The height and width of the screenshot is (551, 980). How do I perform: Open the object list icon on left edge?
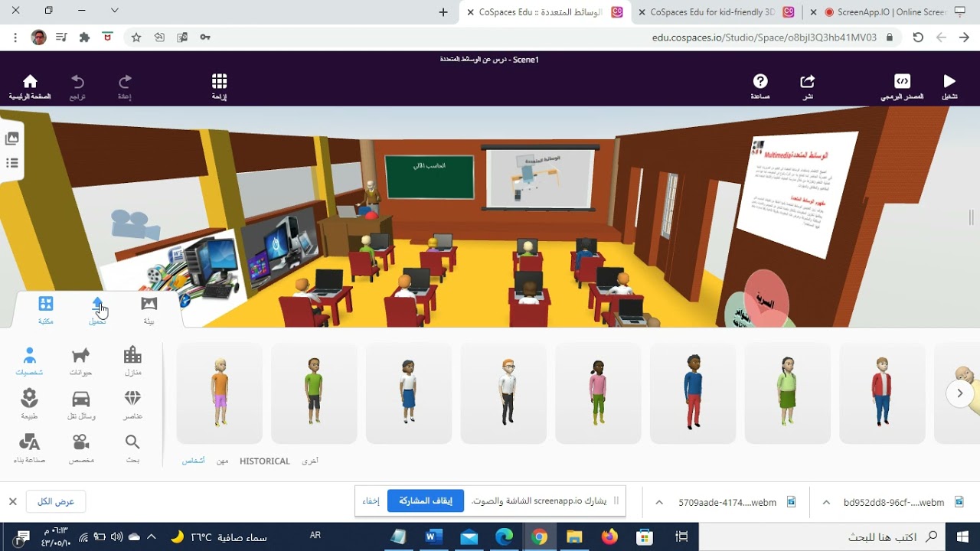tap(11, 163)
